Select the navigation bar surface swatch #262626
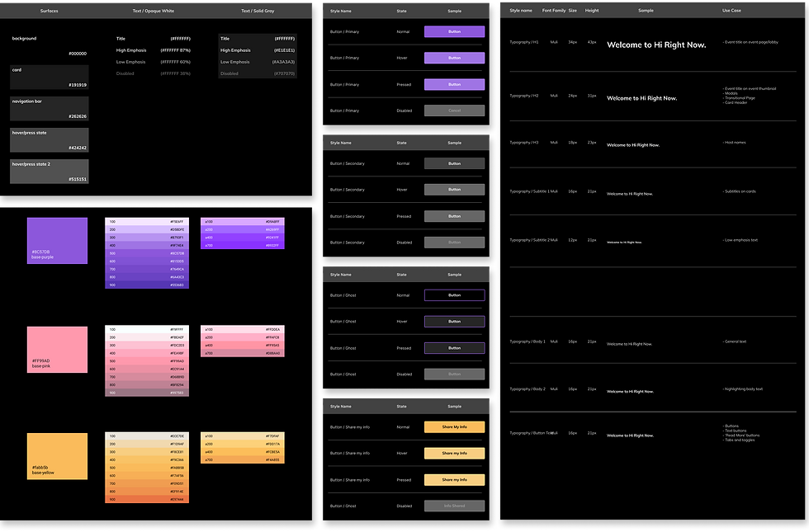This screenshot has width=809, height=532. (x=50, y=109)
